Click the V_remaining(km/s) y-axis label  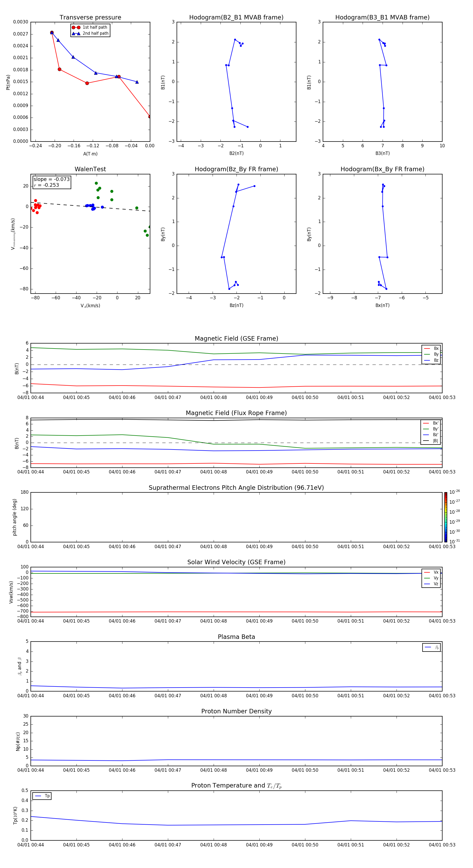(13, 234)
